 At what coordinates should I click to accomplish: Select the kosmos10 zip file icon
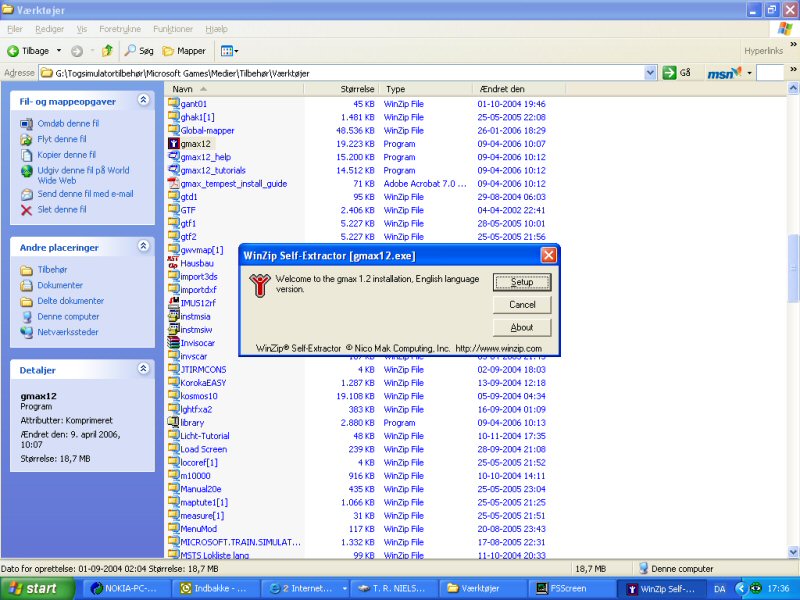[173, 396]
